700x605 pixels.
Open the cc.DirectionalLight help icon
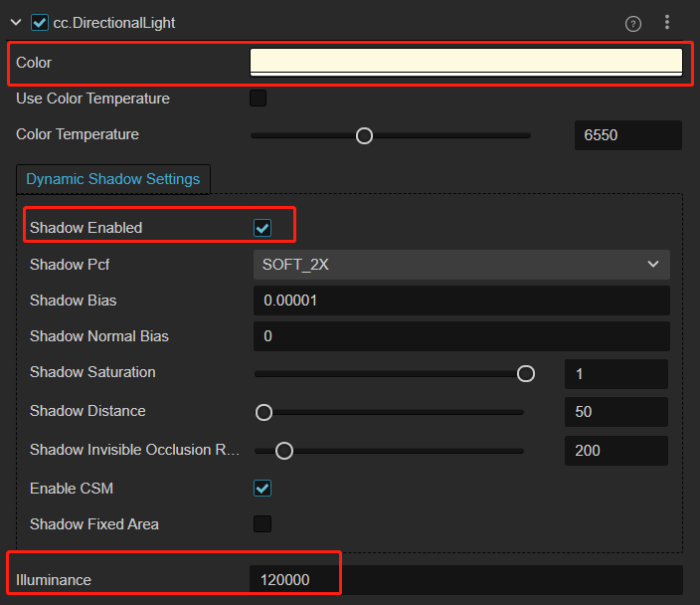tap(633, 24)
